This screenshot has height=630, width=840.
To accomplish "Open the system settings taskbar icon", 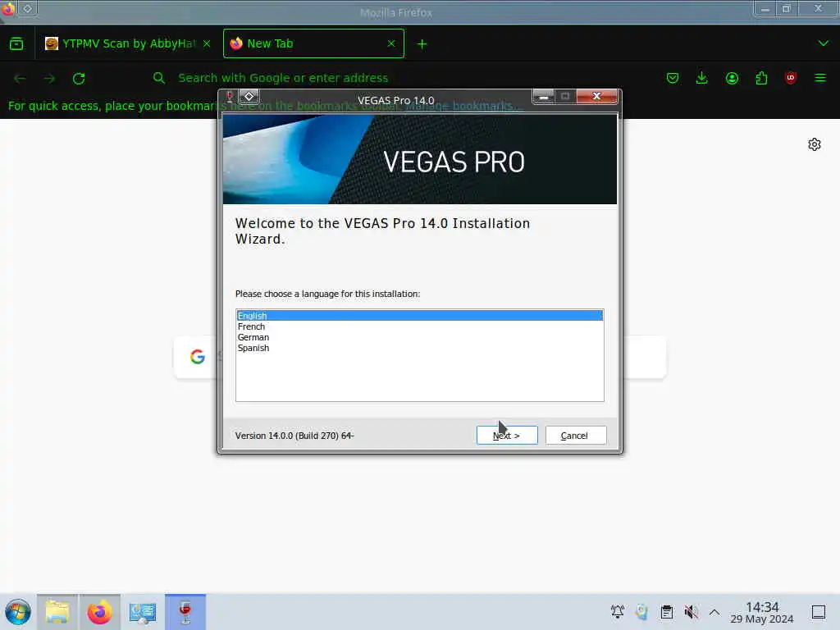I will (x=143, y=612).
